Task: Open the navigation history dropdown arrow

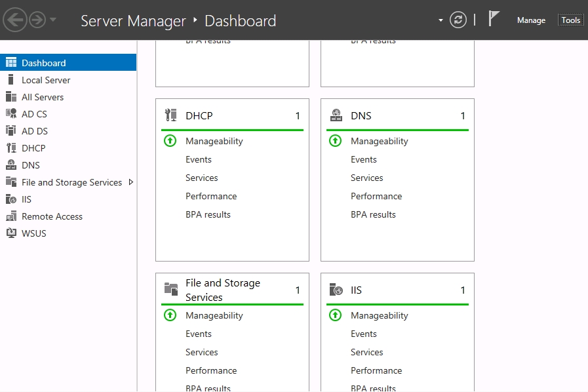Action: (53, 20)
